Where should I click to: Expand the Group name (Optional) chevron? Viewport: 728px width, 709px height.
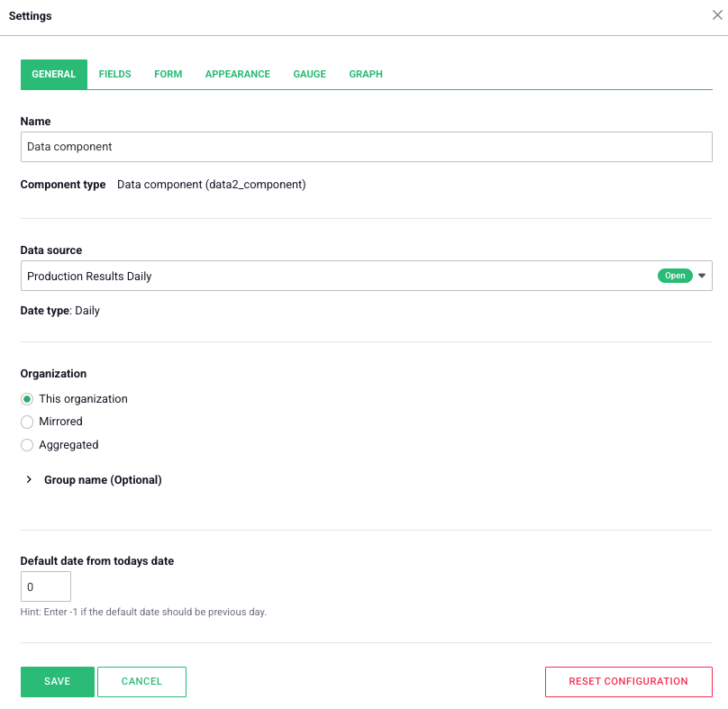(x=29, y=480)
